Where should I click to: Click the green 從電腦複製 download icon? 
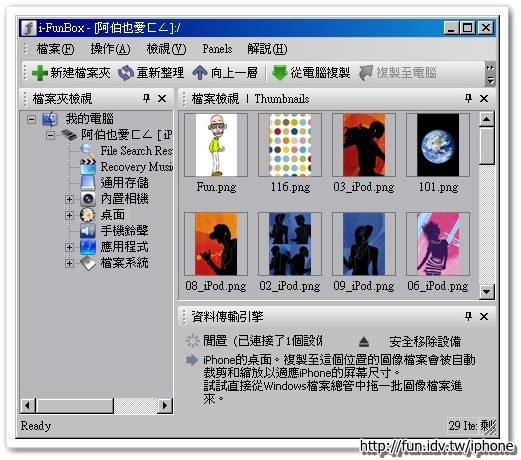click(279, 73)
